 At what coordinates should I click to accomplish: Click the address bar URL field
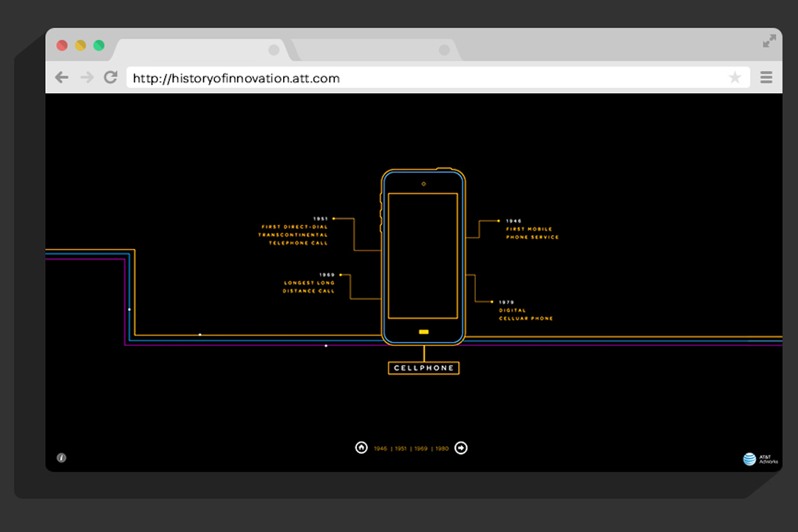(x=437, y=78)
